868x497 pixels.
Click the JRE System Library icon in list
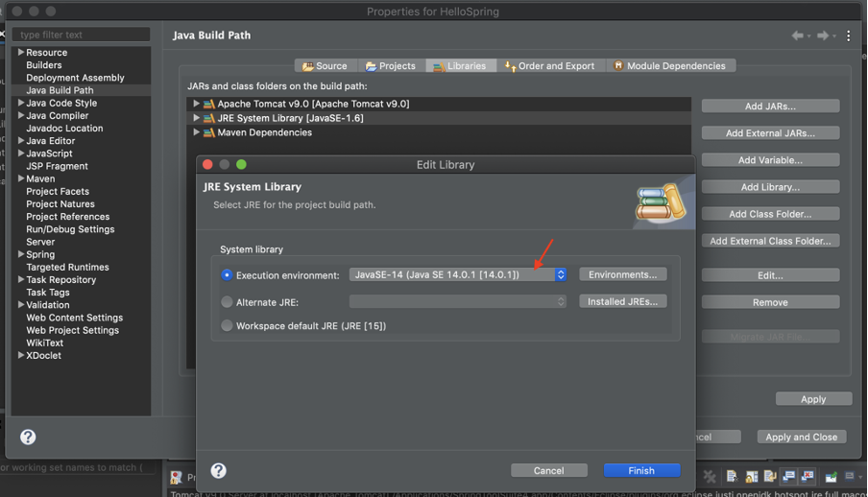pos(208,118)
